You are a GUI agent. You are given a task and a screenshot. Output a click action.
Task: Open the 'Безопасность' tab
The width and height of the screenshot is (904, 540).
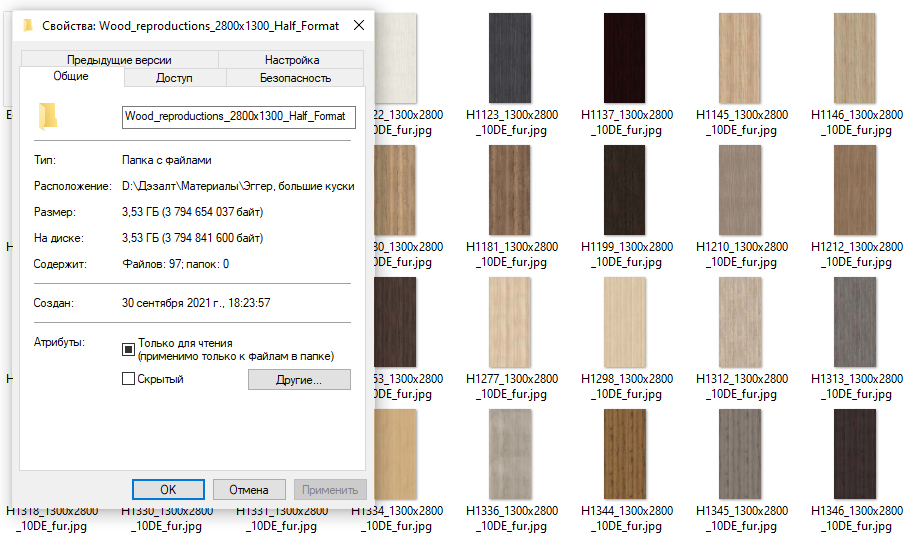point(295,78)
